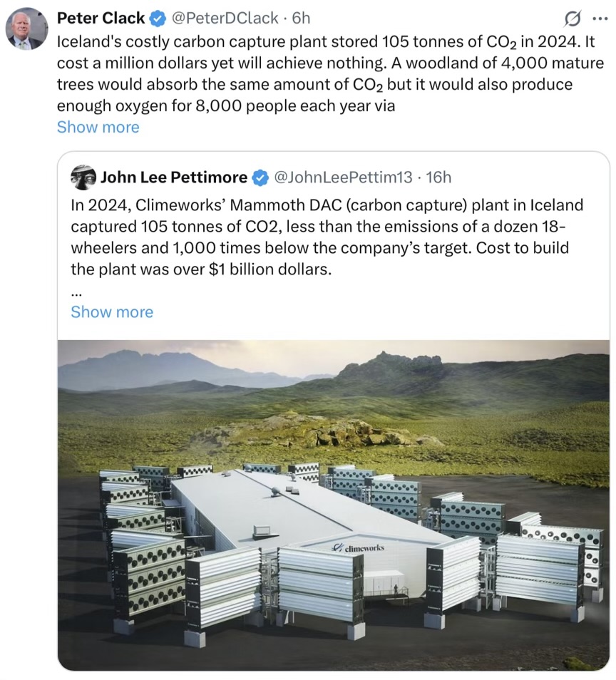
Task: Open the Grok explain icon
Action: tap(573, 19)
